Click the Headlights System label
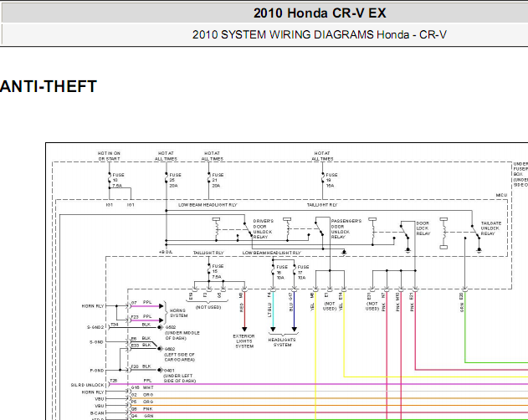This screenshot has width=528, height=420. click(x=282, y=342)
